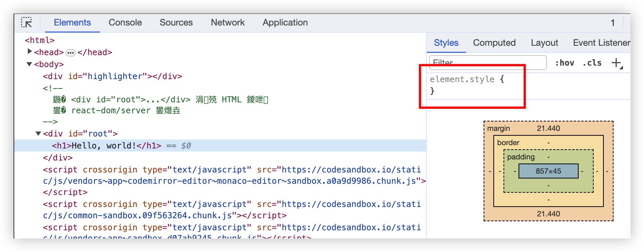
Task: Click the comment opening <!-- line
Action: [53, 88]
